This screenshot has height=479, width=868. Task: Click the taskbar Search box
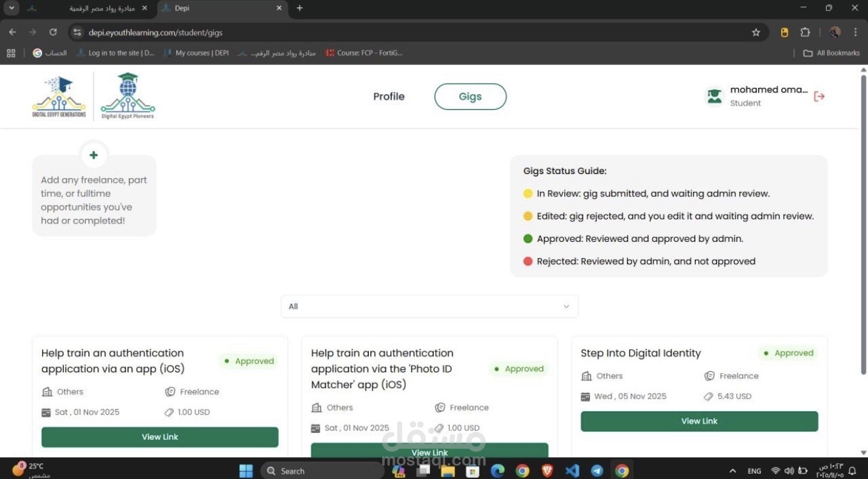pyautogui.click(x=322, y=470)
